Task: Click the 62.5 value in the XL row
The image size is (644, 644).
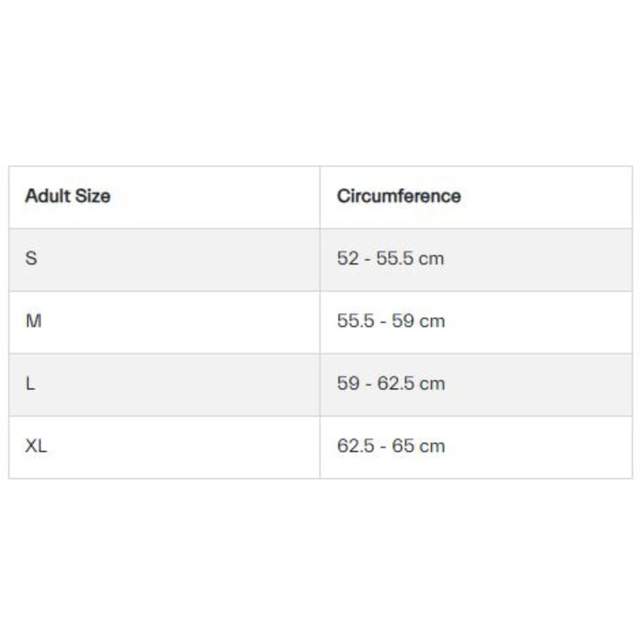Action: [x=355, y=447]
